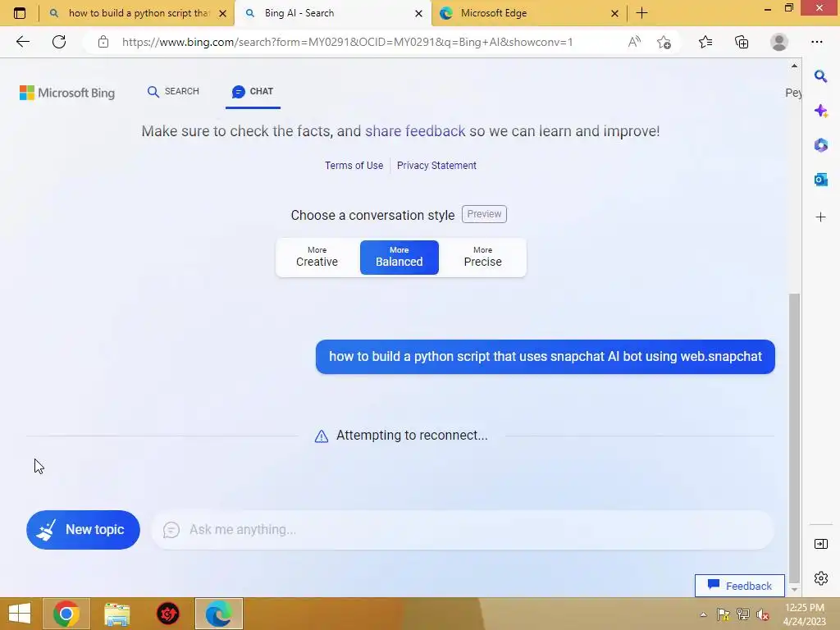The image size is (840, 630).
Task: Refresh the current Bing page
Action: pos(59,42)
